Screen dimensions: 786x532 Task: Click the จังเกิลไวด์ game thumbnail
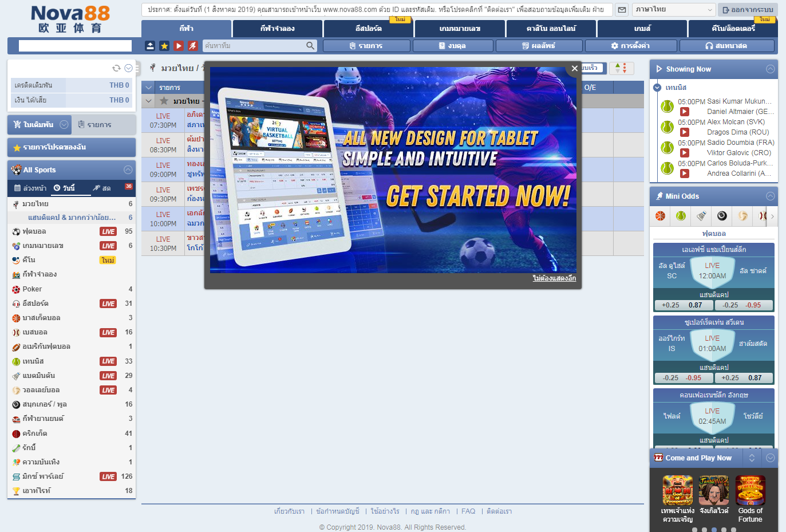click(714, 491)
